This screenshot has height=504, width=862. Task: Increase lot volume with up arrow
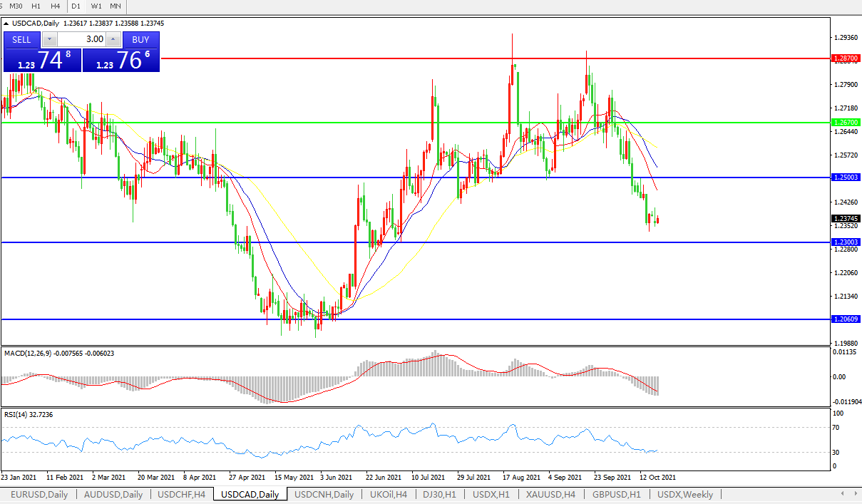(x=113, y=40)
